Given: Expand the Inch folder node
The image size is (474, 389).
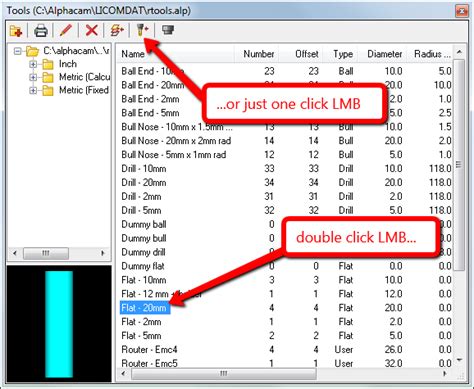Looking at the screenshot, I should [33, 64].
